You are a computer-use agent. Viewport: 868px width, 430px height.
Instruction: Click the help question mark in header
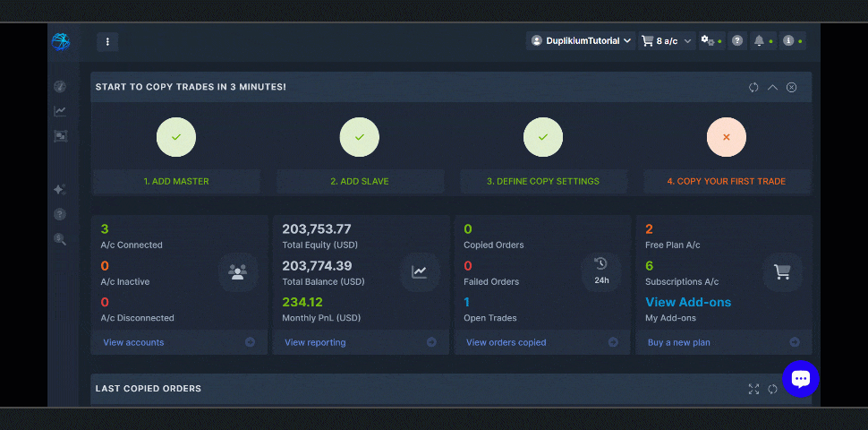coord(737,41)
